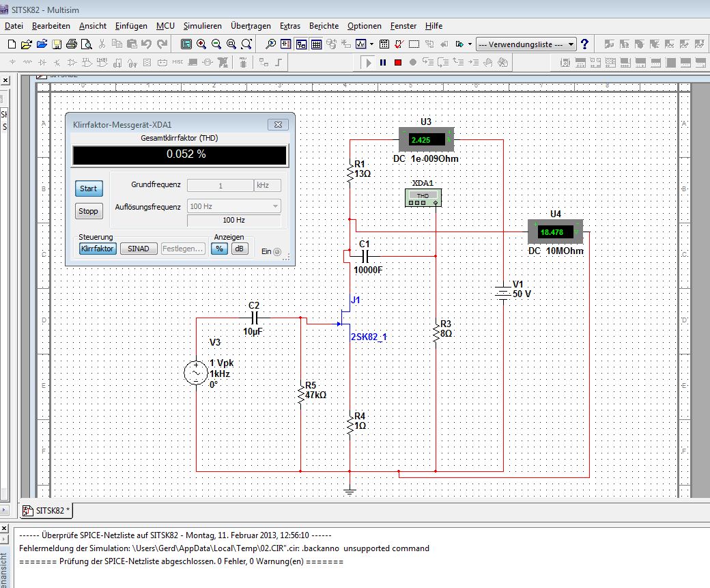This screenshot has width=710, height=588.
Task: Open the kHz unit selector
Action: (x=268, y=185)
